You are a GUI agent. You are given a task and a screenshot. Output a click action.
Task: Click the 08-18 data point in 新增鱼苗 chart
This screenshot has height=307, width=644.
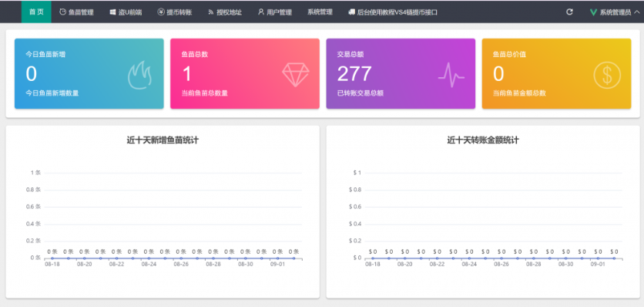click(52, 258)
